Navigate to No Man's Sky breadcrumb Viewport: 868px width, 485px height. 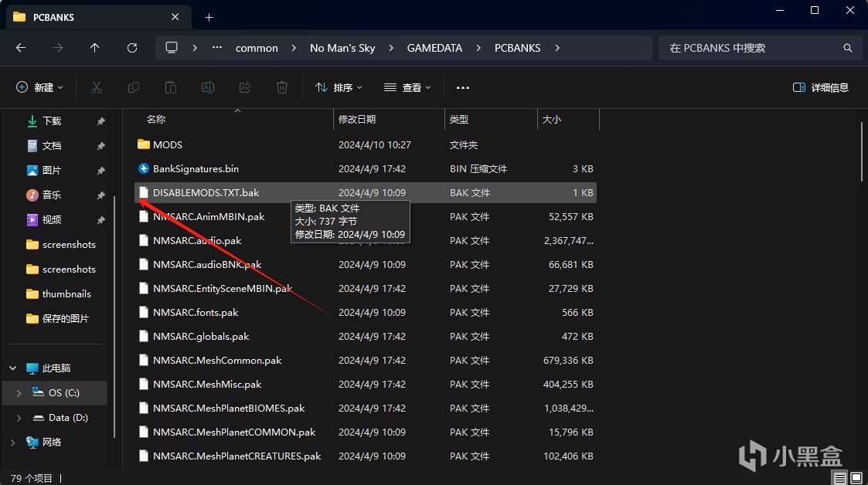(342, 48)
